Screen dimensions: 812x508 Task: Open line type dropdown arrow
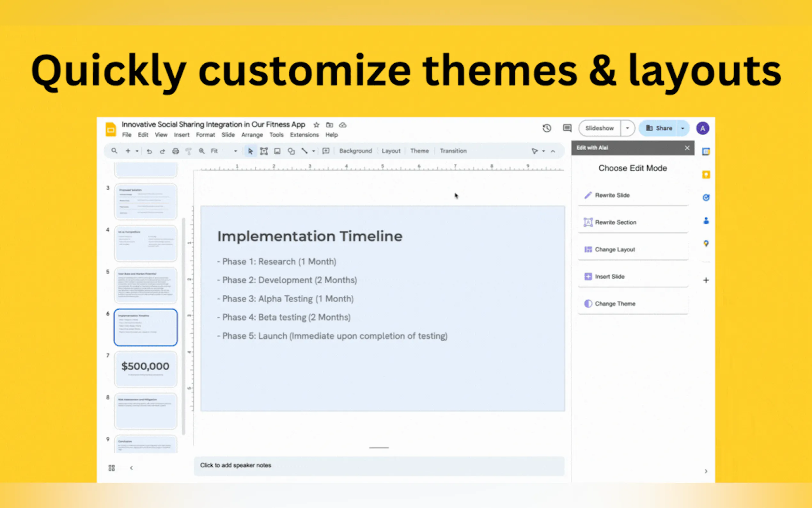314,151
